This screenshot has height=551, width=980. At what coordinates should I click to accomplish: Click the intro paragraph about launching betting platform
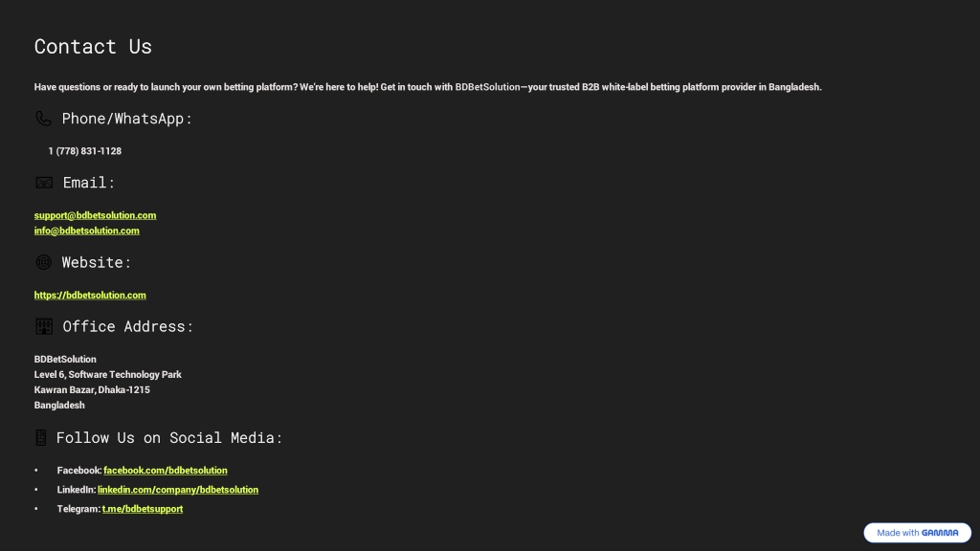coord(428,87)
